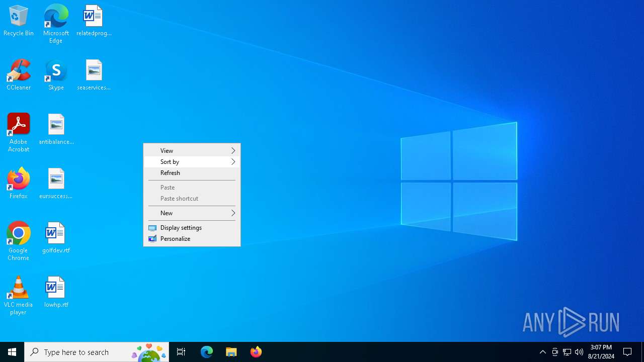644x362 pixels.
Task: Show hidden system tray icons
Action: [x=543, y=352]
